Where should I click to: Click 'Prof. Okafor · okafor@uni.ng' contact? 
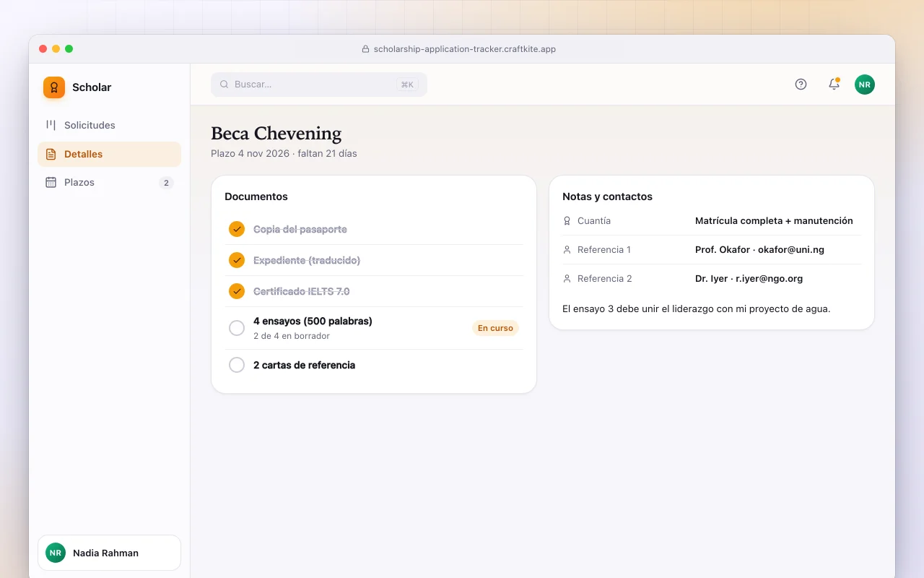(x=759, y=250)
